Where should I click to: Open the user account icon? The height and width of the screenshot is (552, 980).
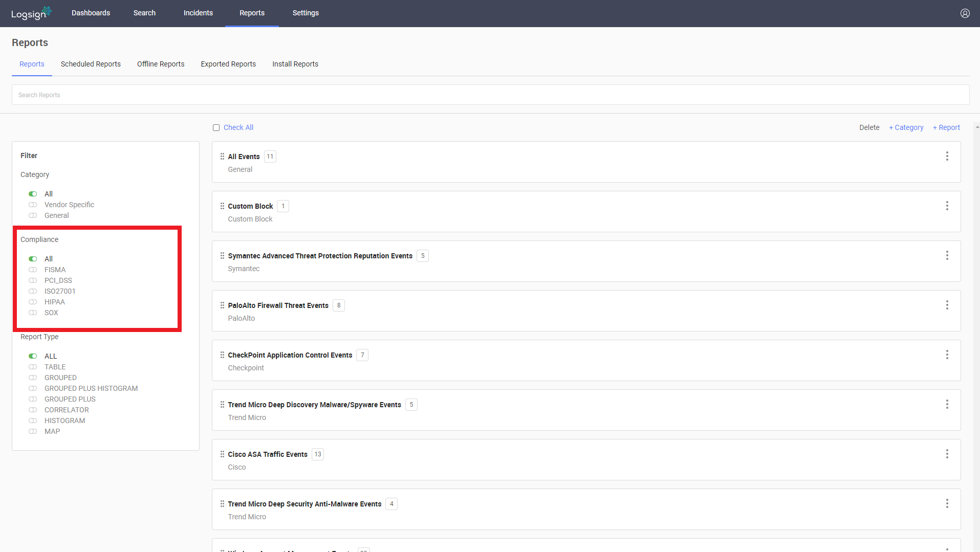[965, 13]
